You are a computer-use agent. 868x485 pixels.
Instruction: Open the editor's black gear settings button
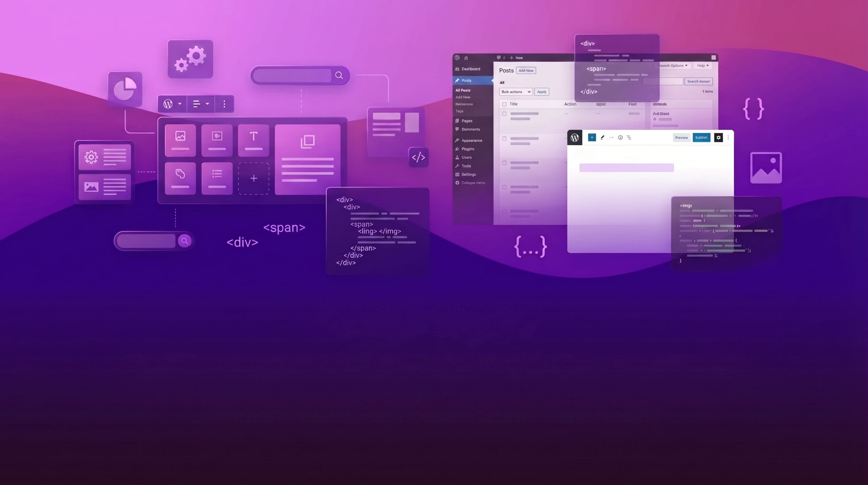point(718,137)
